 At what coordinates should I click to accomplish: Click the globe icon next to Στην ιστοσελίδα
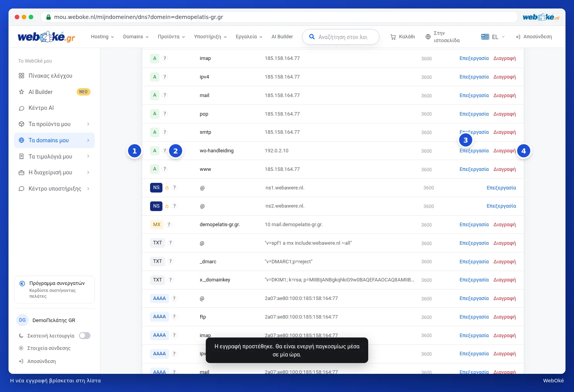(428, 37)
